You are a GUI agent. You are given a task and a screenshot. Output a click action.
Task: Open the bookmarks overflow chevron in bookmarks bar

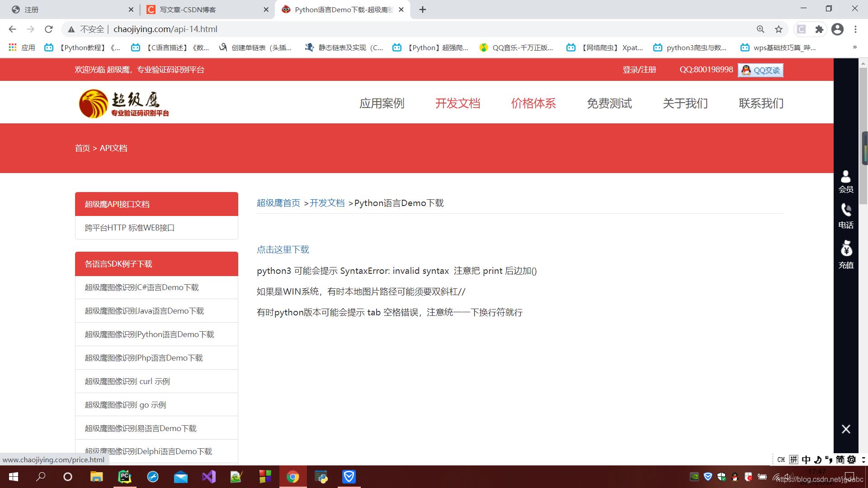coord(855,47)
